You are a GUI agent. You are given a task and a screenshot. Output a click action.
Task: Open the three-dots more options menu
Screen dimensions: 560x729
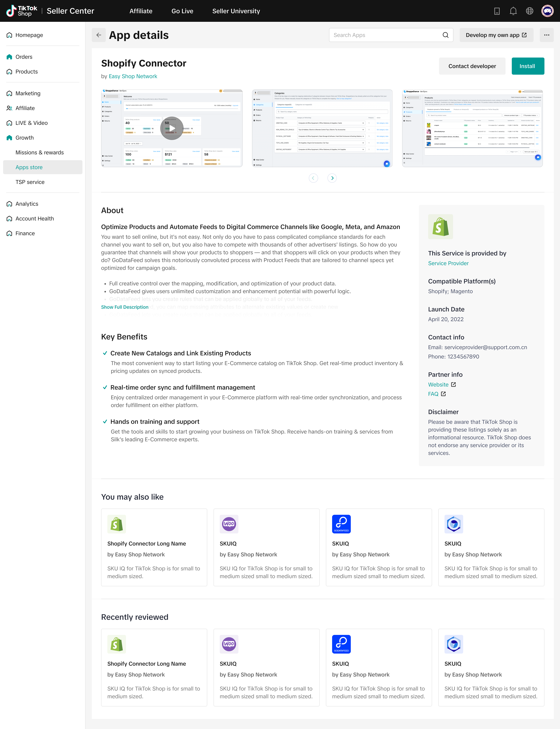[x=546, y=35]
